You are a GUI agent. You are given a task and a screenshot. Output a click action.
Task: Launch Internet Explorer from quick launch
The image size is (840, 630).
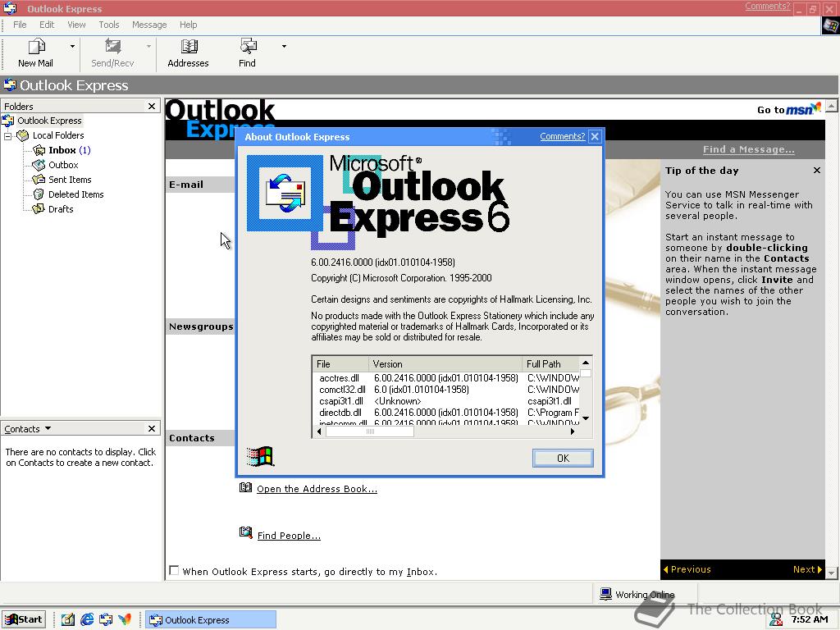click(x=87, y=620)
